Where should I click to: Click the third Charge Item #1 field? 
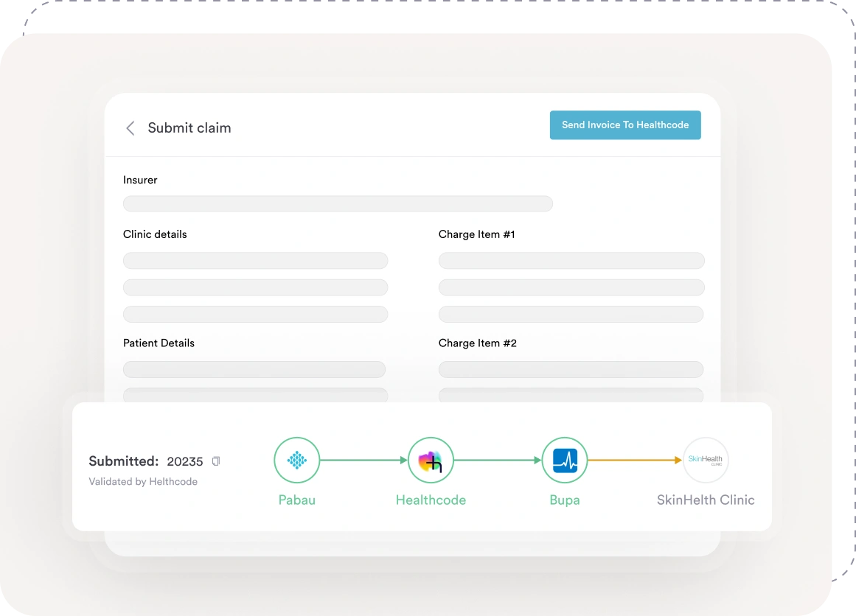point(571,315)
